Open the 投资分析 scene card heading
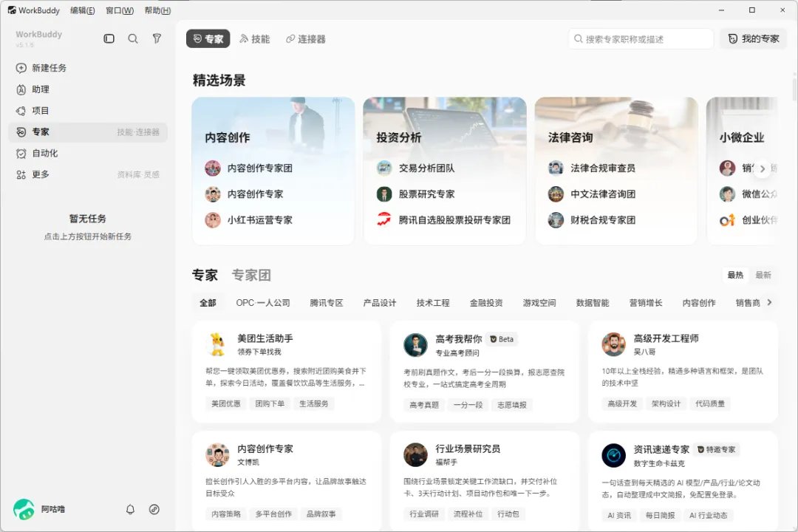The image size is (798, 532). tap(399, 137)
